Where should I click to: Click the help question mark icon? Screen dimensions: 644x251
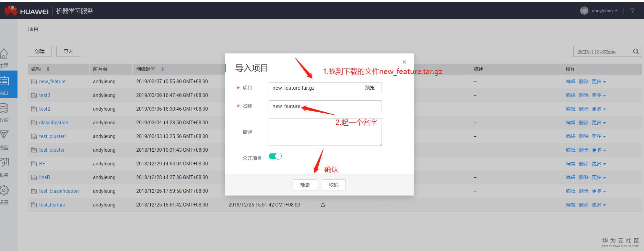coord(632,11)
